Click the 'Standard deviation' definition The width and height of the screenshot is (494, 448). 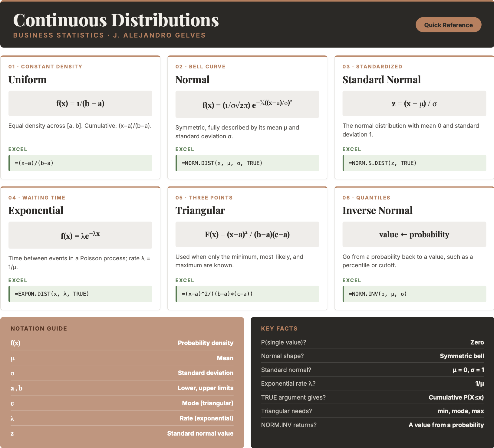(x=206, y=373)
